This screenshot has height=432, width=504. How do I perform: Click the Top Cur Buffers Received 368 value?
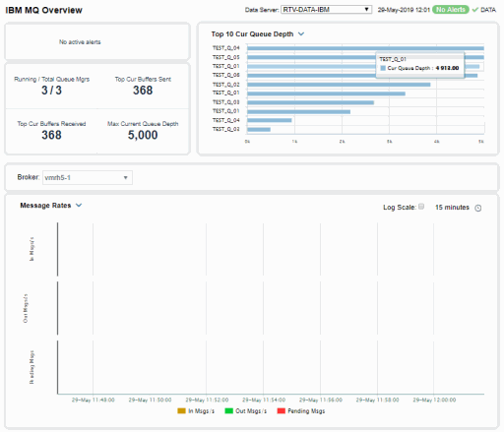tap(51, 135)
